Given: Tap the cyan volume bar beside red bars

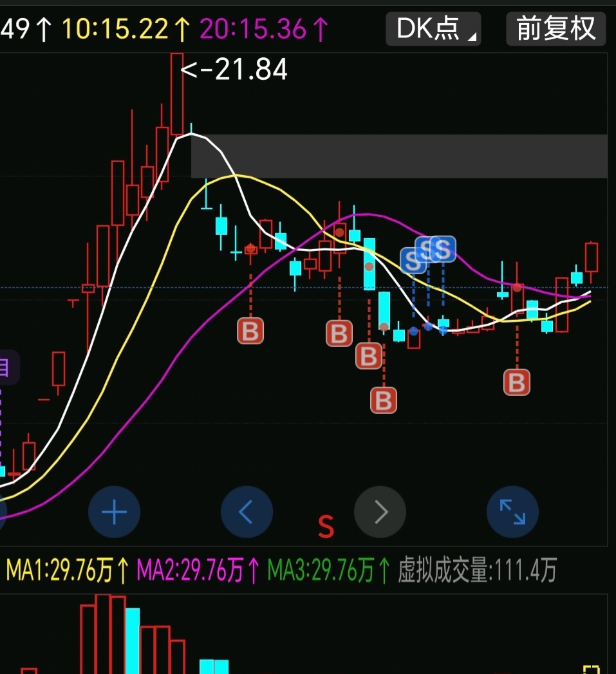Looking at the screenshot, I should click(133, 641).
